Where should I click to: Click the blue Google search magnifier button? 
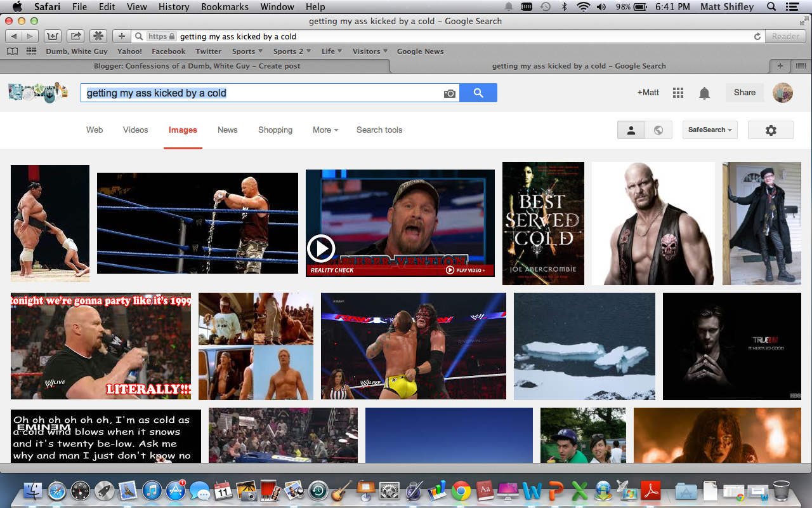(478, 93)
